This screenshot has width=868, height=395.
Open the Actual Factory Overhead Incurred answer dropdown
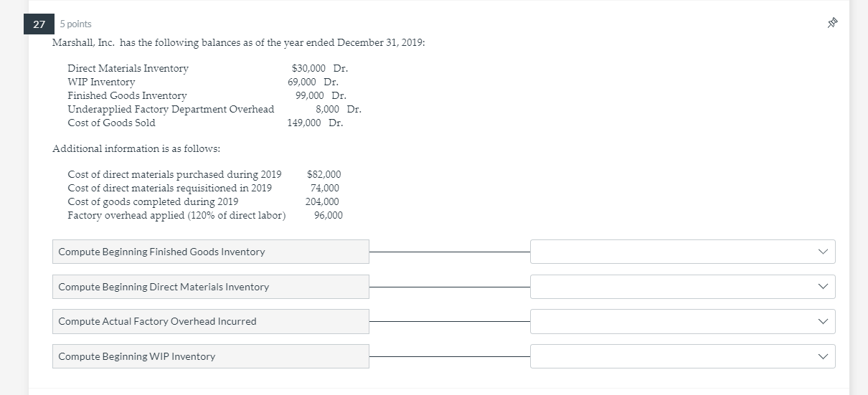point(682,321)
